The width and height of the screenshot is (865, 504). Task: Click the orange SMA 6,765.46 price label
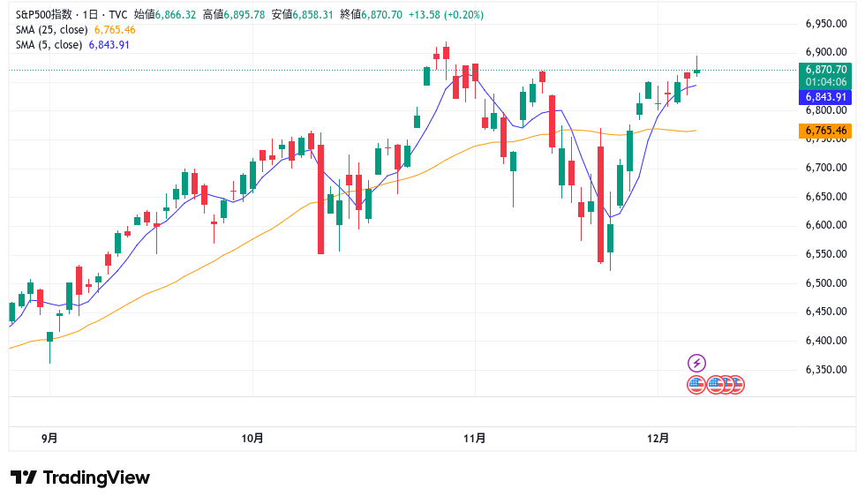pos(826,131)
